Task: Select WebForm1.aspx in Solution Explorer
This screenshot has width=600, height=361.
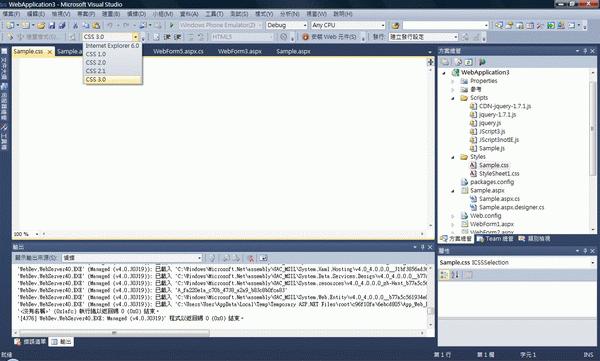Action: pos(492,224)
